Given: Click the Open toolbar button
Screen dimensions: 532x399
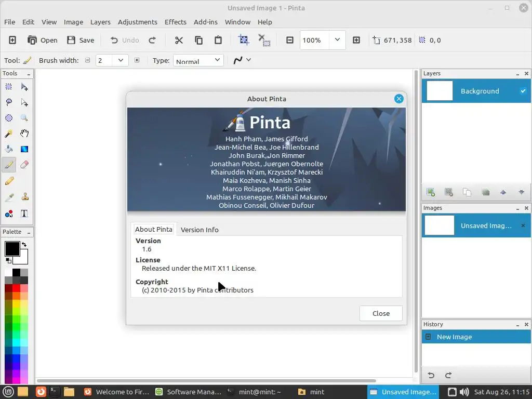Looking at the screenshot, I should tap(43, 40).
